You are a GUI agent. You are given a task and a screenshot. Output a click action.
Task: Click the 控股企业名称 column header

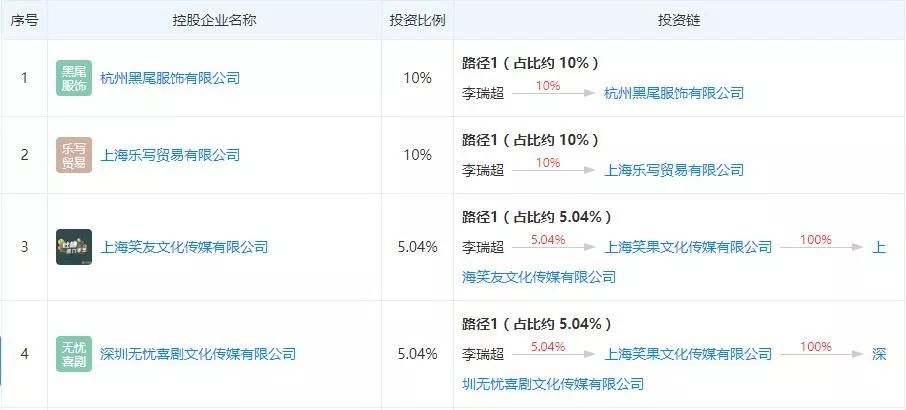point(215,20)
